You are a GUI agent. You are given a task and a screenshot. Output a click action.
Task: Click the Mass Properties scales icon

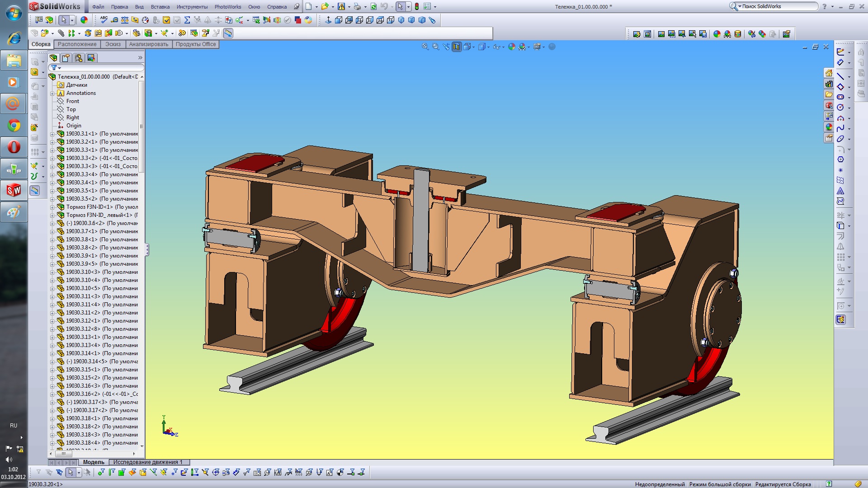pyautogui.click(x=124, y=20)
